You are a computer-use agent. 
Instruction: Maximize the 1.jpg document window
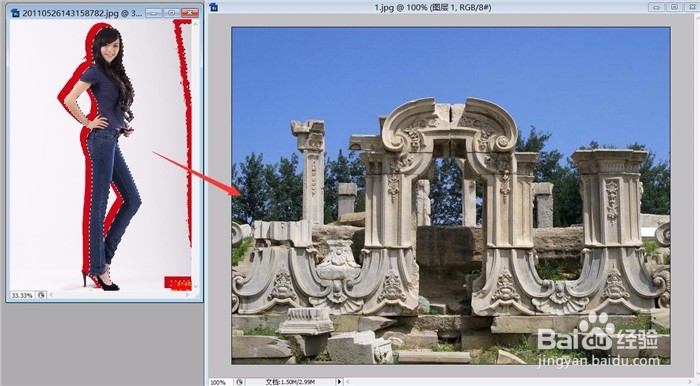coord(675,7)
